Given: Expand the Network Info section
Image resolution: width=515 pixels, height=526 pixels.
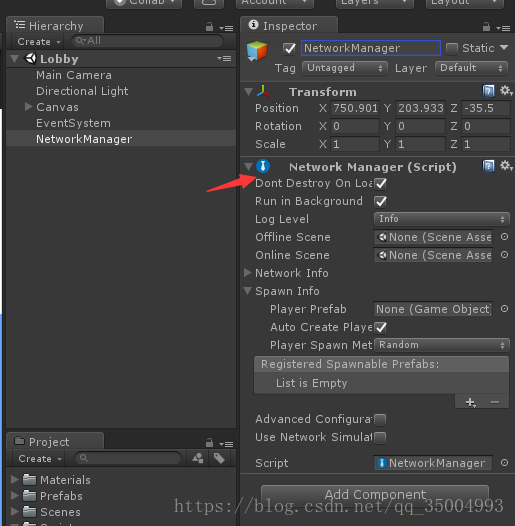Looking at the screenshot, I should (248, 273).
